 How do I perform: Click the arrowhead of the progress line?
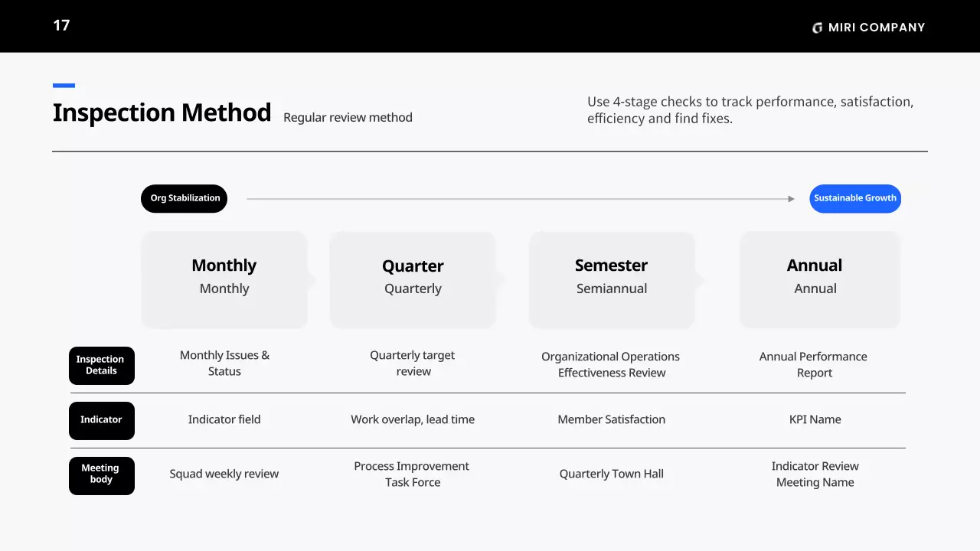click(x=792, y=199)
